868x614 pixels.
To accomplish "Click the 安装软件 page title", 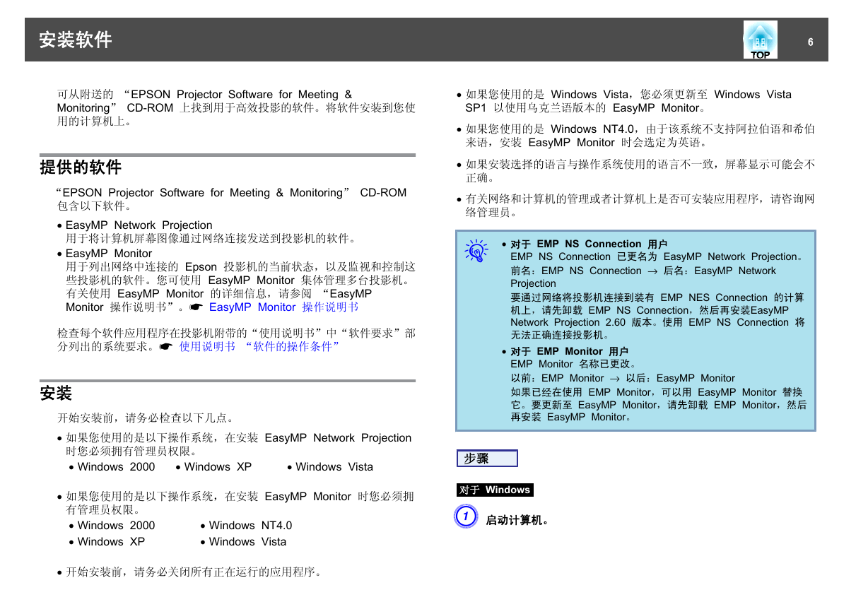I will (76, 40).
